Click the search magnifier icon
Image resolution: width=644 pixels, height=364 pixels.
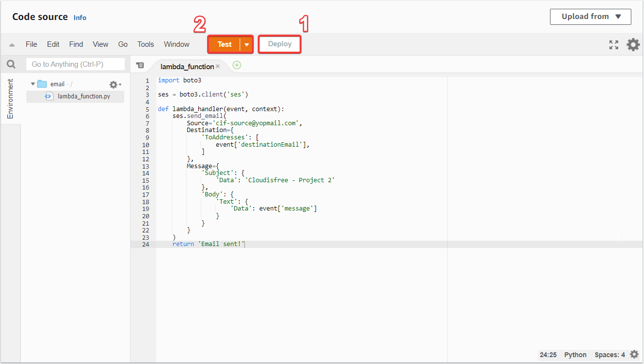pos(11,64)
